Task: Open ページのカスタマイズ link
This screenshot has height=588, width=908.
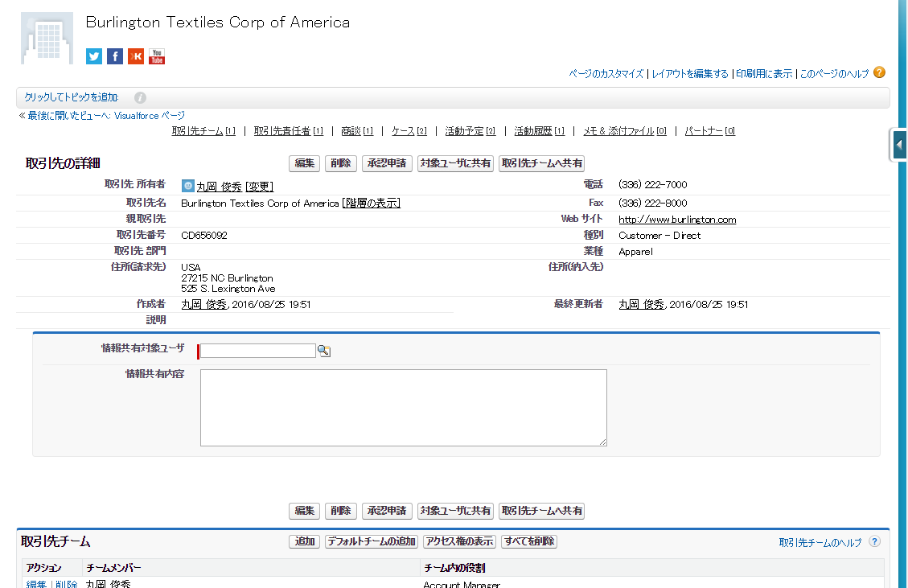Action: 606,73
